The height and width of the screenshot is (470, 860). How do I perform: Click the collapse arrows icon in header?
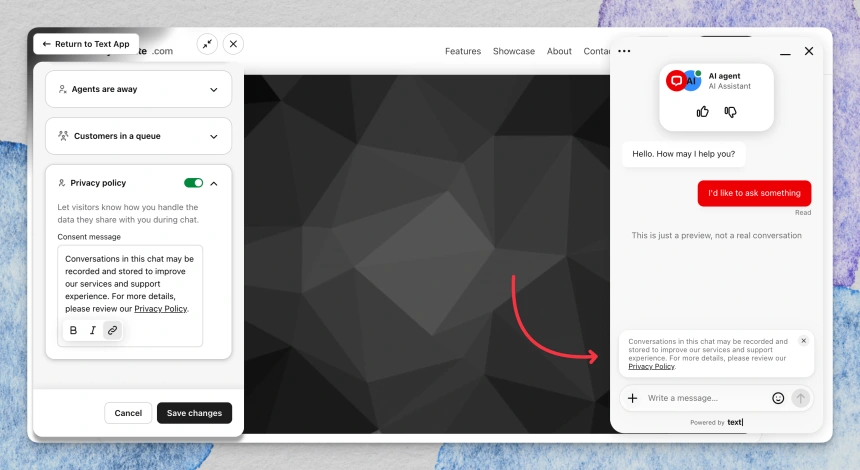[207, 44]
